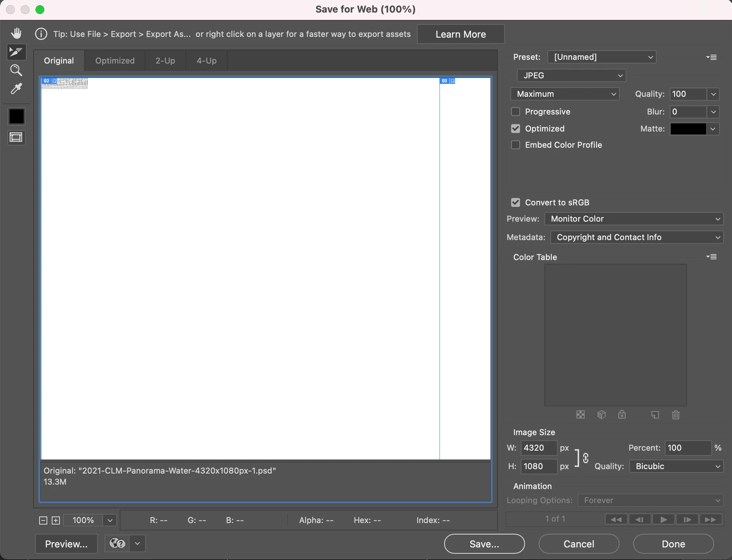The height and width of the screenshot is (560, 732).
Task: Expand the Metadata dropdown
Action: (637, 237)
